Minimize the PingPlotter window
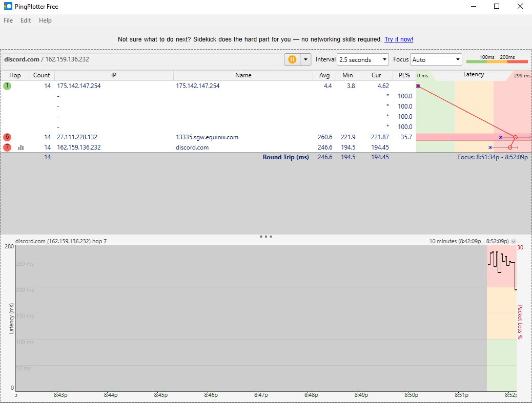532x403 pixels. [x=474, y=6]
